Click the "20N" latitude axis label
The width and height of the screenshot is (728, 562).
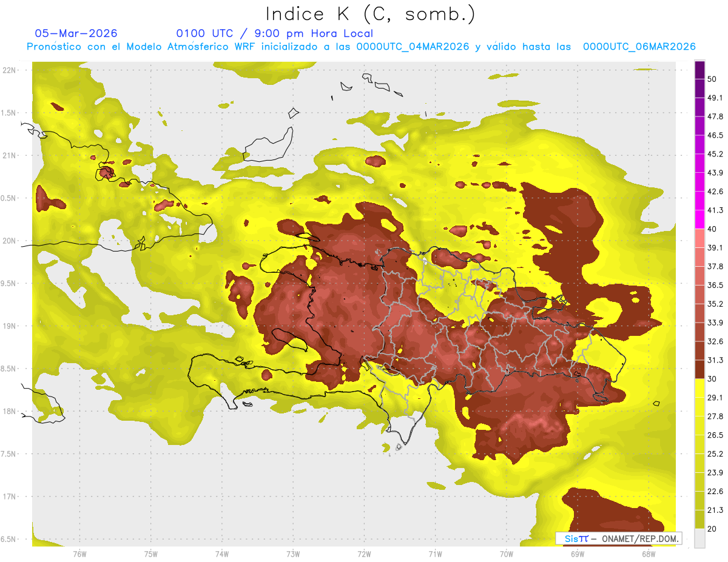pyautogui.click(x=9, y=241)
